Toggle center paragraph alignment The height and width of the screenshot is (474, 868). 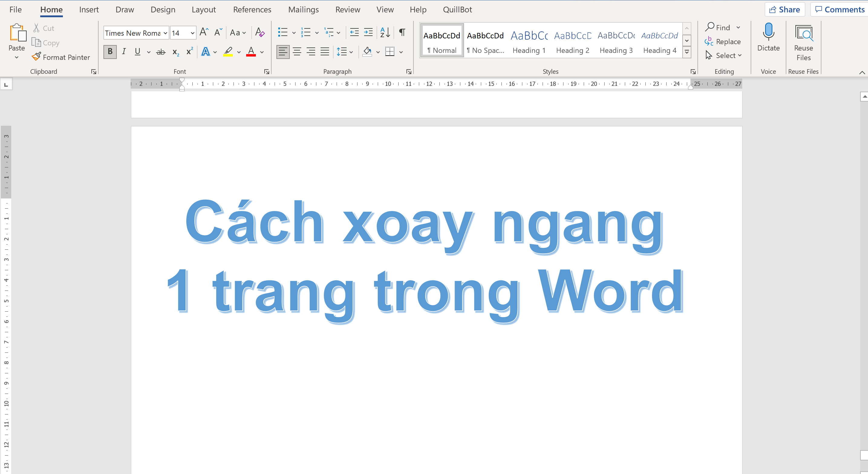(x=297, y=52)
